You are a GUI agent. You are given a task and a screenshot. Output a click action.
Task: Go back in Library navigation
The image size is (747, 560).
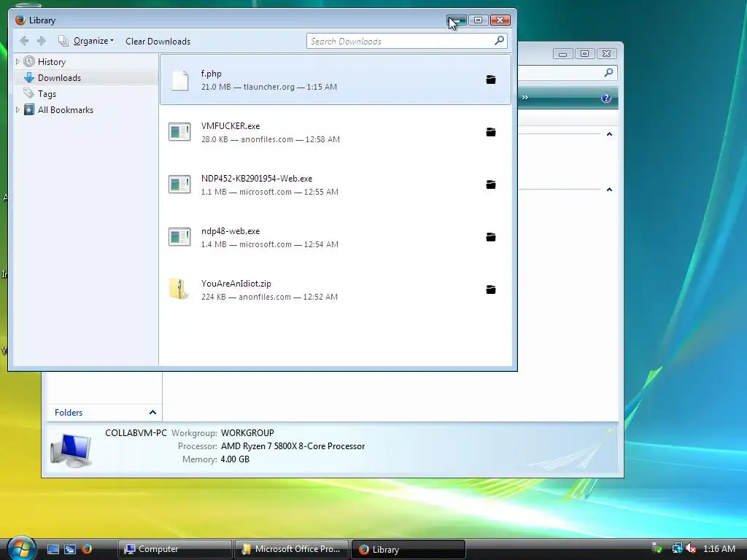[x=24, y=41]
